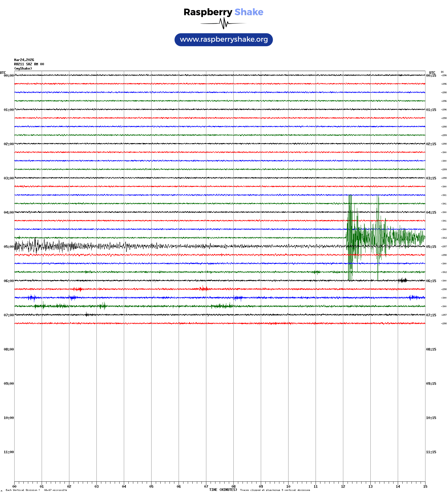Select the RA211 SHZ AM 00 station label

(29, 64)
